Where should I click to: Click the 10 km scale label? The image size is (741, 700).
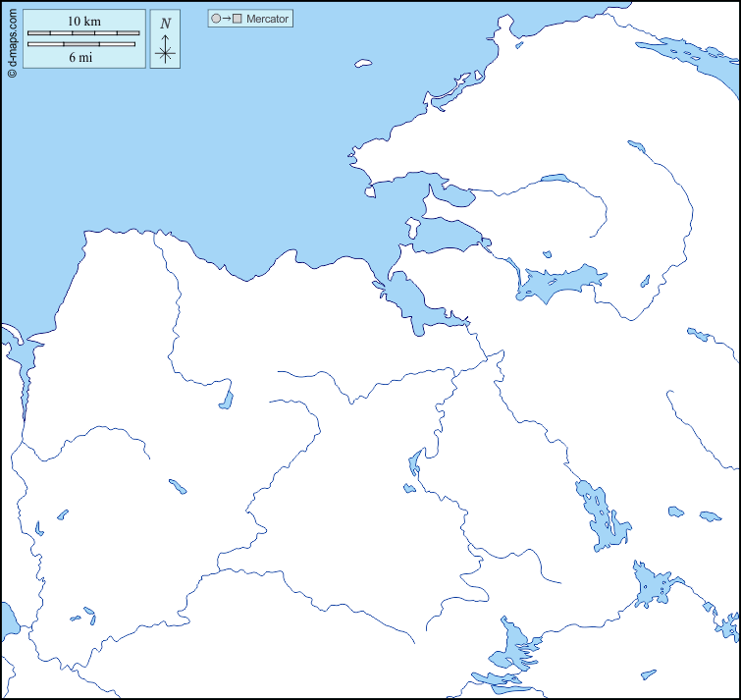pos(83,21)
